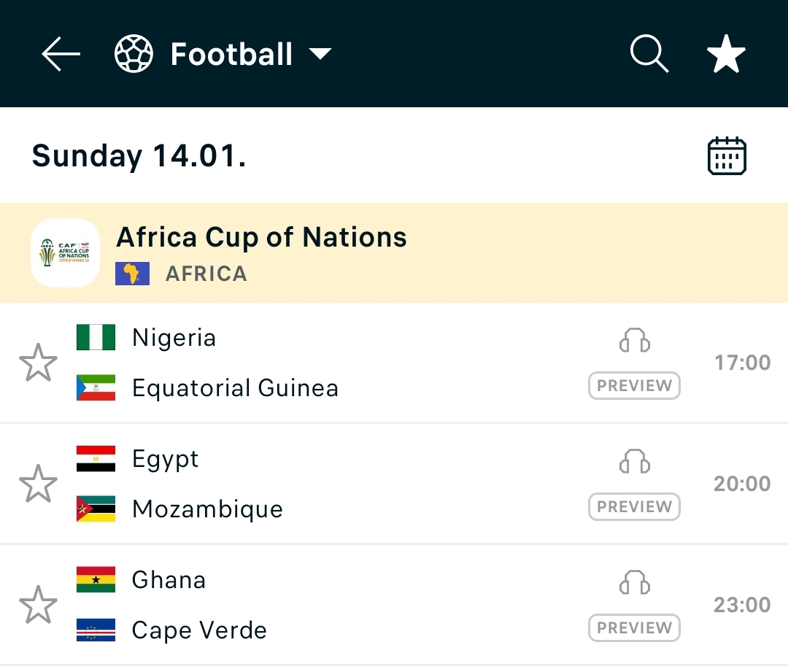The width and height of the screenshot is (788, 672).
Task: Open favourites via the header star icon
Action: point(726,55)
